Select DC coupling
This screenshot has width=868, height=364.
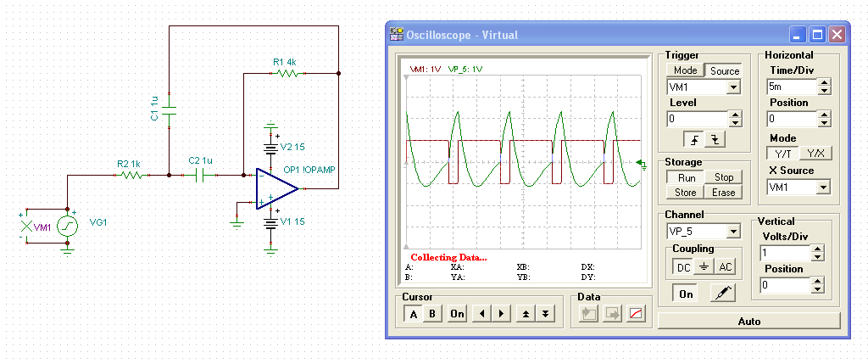point(684,267)
